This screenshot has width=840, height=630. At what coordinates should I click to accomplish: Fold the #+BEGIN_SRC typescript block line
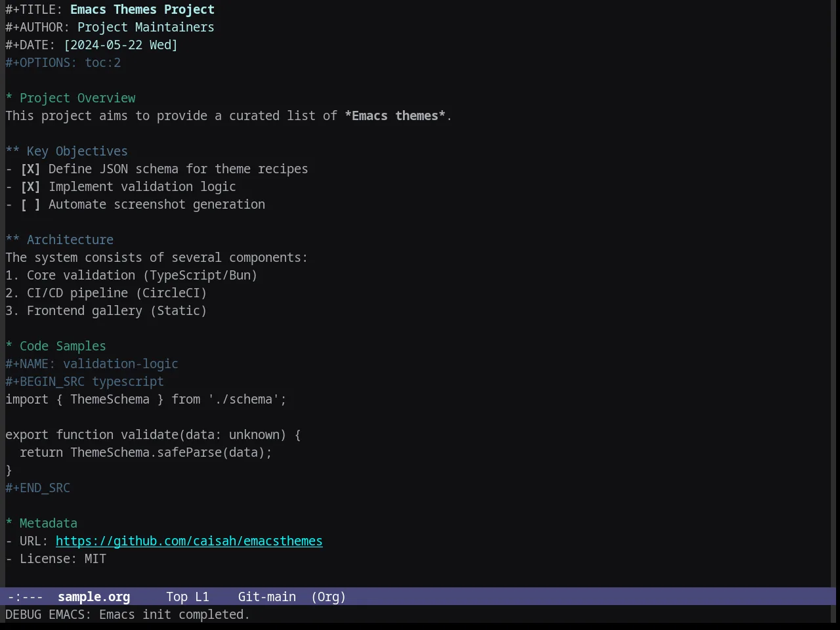[85, 382]
